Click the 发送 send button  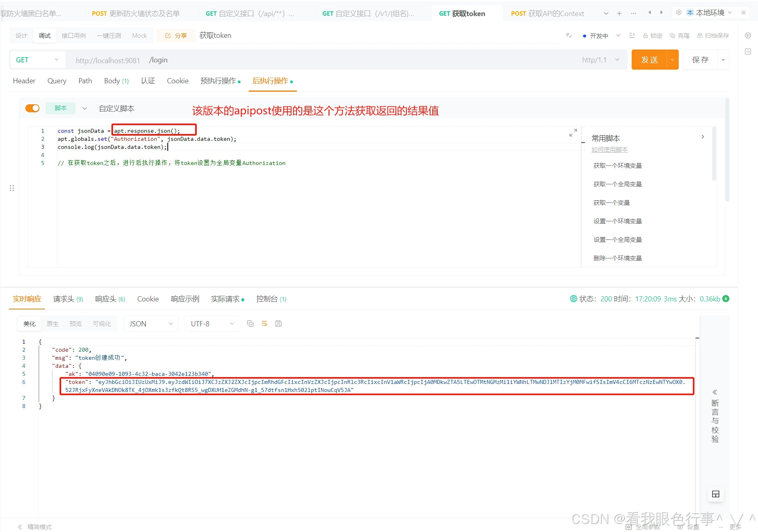point(649,60)
